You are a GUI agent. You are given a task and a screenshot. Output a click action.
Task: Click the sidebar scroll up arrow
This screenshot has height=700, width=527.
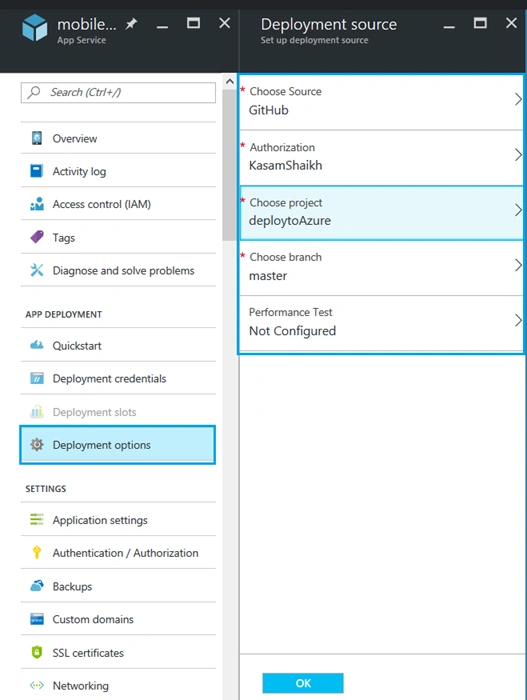(x=230, y=81)
